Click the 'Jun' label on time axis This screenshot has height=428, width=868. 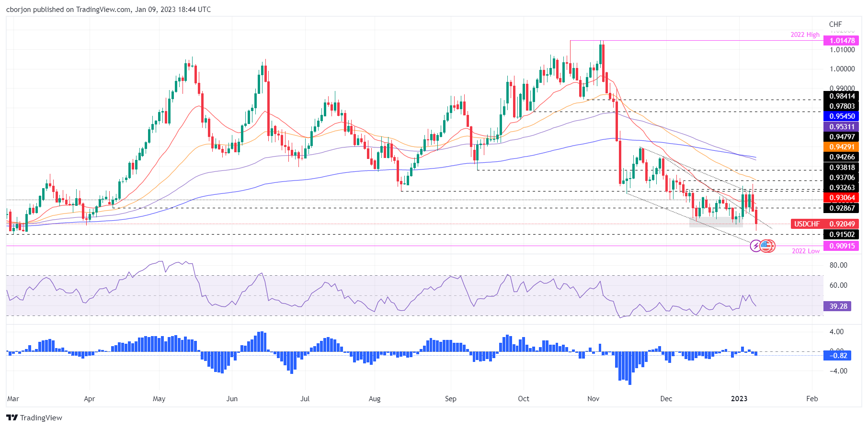(x=232, y=399)
